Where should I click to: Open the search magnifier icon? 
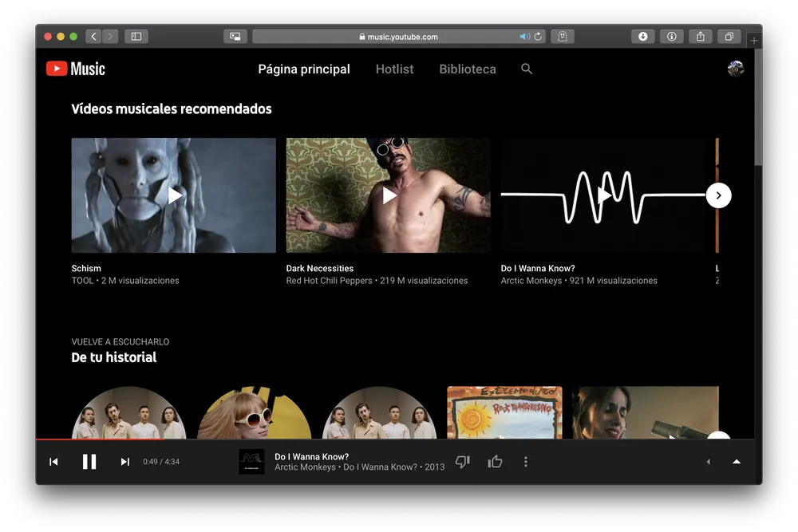point(527,69)
